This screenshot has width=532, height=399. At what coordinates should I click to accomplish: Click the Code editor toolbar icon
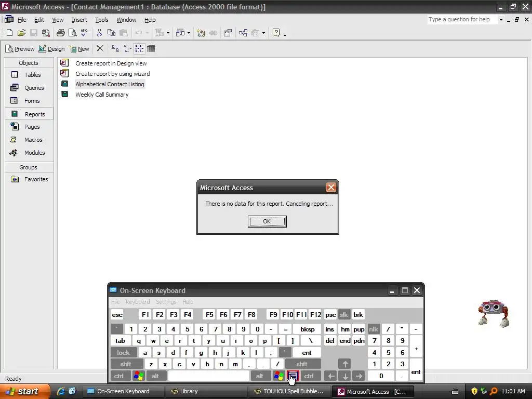201,33
